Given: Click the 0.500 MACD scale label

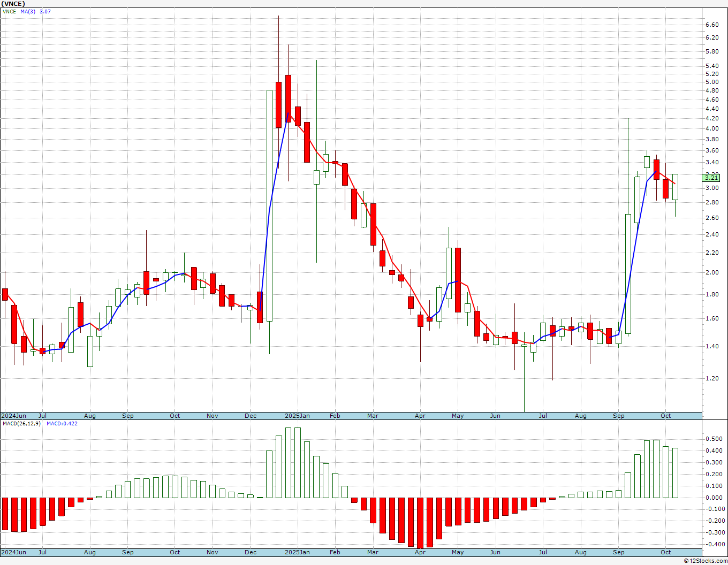Looking at the screenshot, I should [715, 439].
